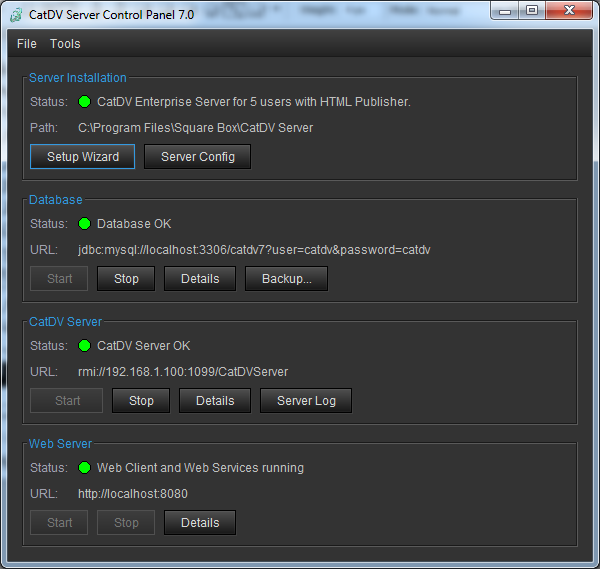Open the Tools menu
600x569 pixels.
65,44
